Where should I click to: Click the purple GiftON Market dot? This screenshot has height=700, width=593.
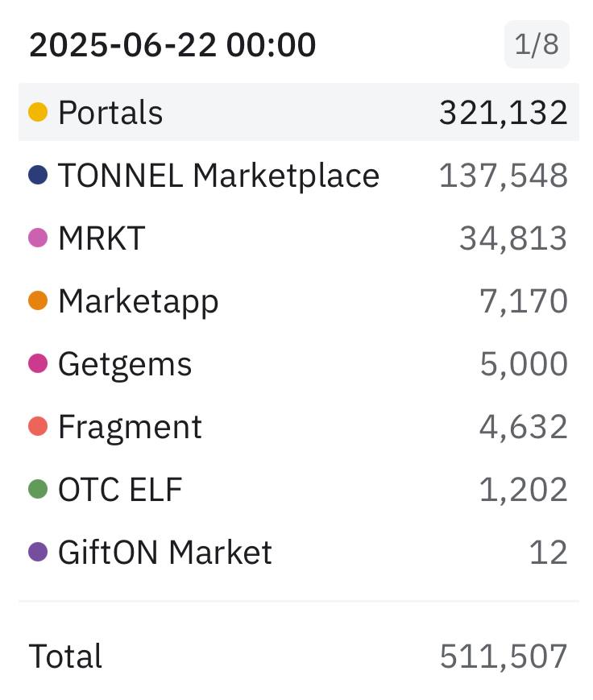pos(38,552)
